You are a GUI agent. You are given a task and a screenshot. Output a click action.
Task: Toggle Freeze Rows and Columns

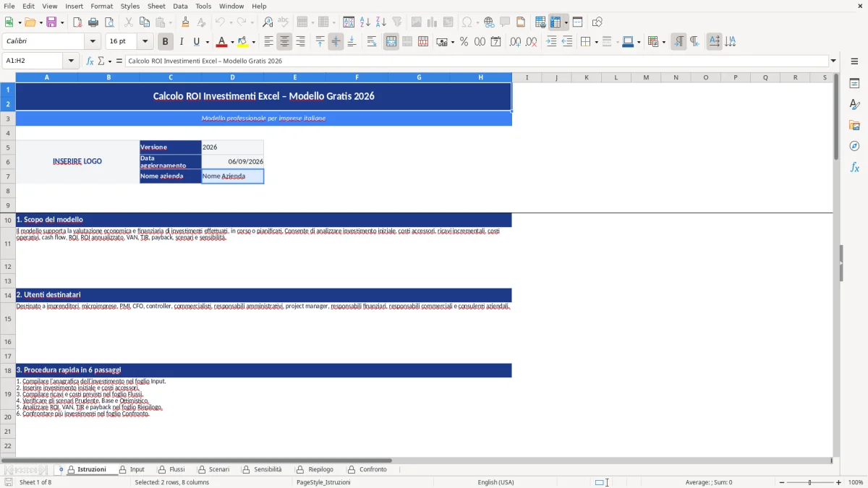point(556,22)
